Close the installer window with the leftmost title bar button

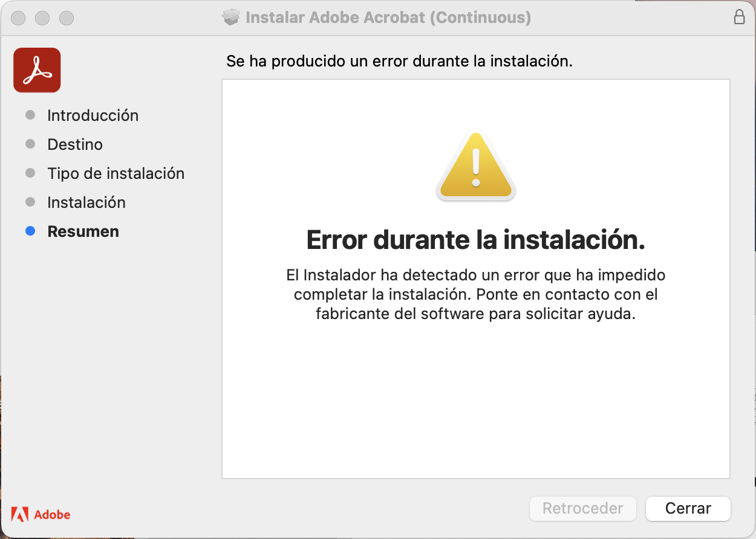point(19,18)
